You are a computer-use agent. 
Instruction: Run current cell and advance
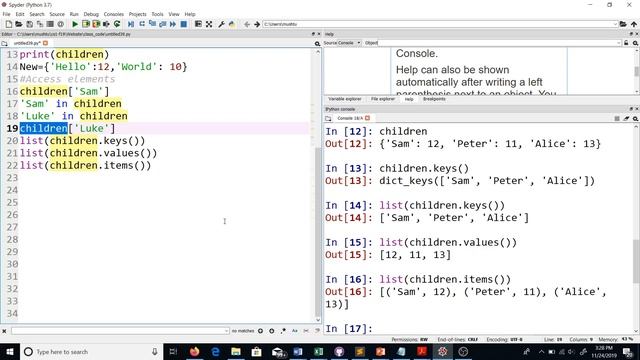tap(96, 24)
